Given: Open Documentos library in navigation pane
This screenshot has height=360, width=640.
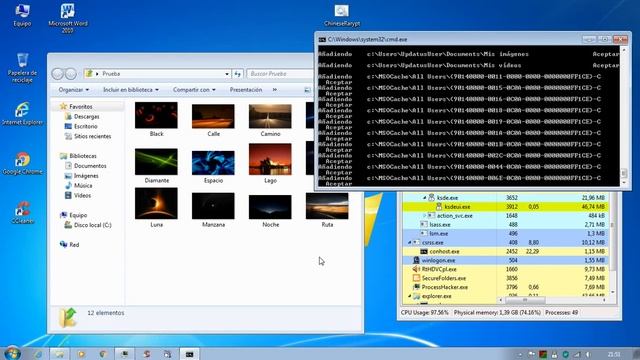Looking at the screenshot, I should (90, 166).
